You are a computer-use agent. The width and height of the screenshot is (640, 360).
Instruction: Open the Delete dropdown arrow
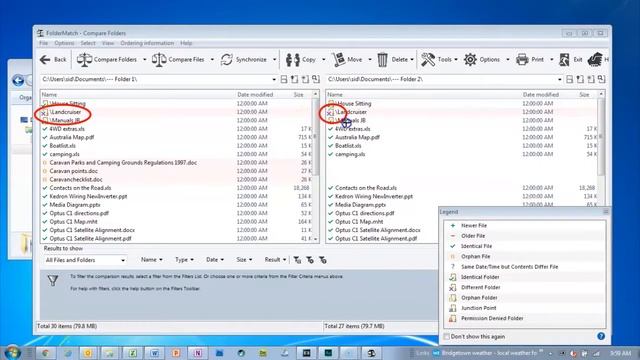(x=412, y=60)
